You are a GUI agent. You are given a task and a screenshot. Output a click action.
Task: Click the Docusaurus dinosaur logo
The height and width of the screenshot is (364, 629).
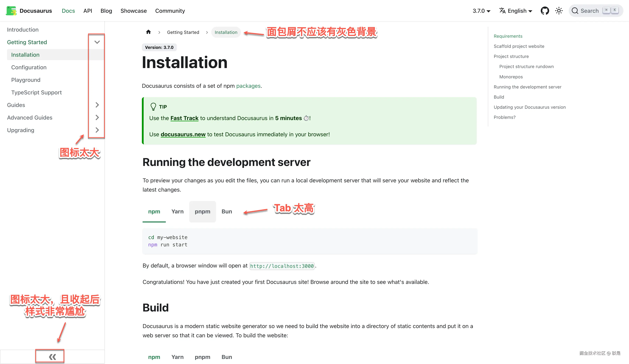pos(11,11)
